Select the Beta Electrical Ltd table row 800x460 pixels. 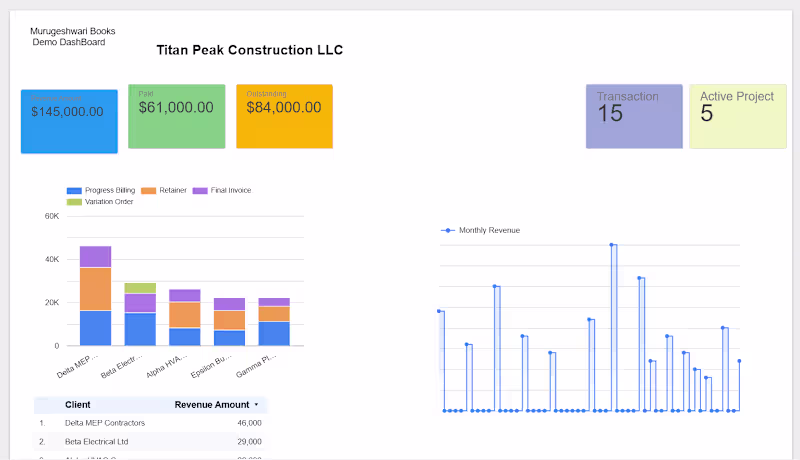(x=151, y=442)
